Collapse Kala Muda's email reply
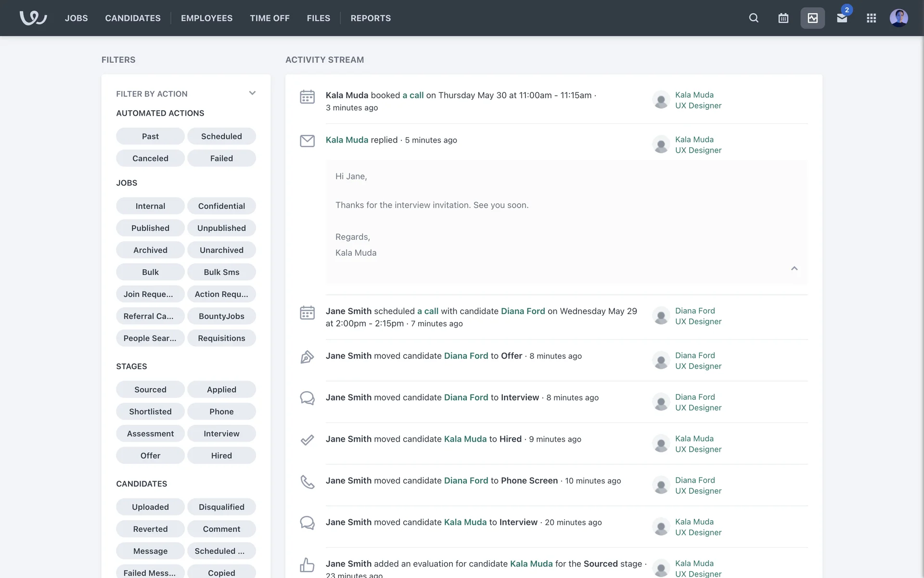 tap(794, 268)
